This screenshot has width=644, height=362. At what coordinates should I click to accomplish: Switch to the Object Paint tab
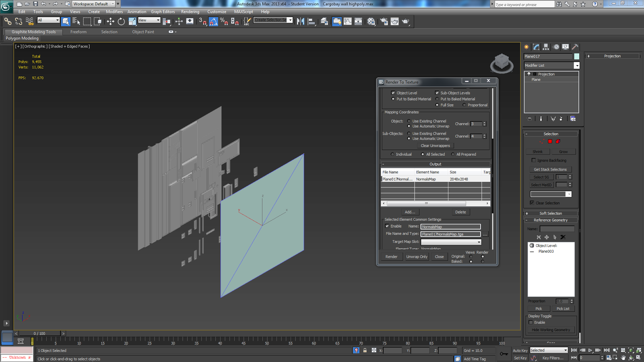(143, 32)
